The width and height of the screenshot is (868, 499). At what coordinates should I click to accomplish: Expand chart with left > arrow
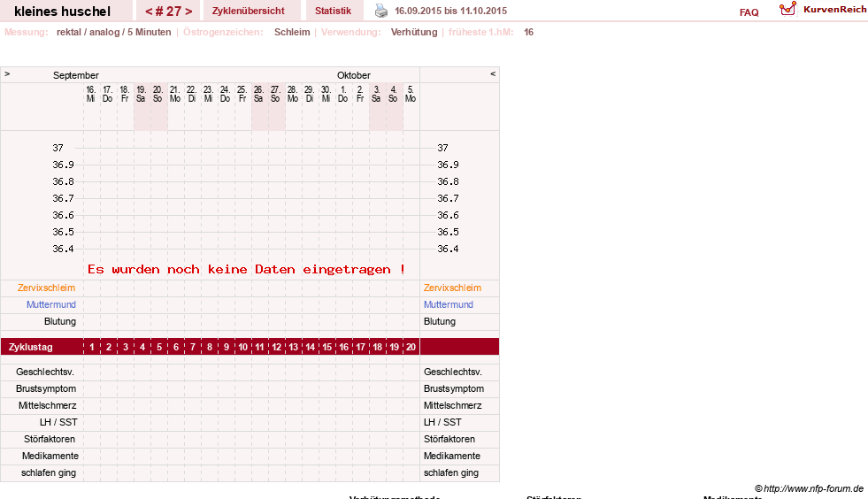(7, 73)
